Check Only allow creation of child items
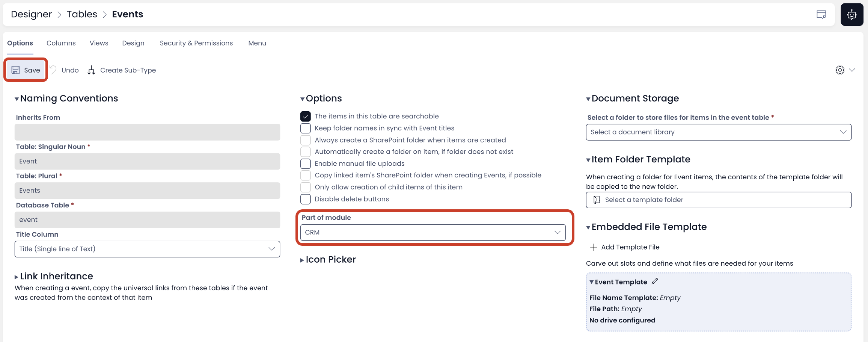The image size is (868, 342). [306, 187]
